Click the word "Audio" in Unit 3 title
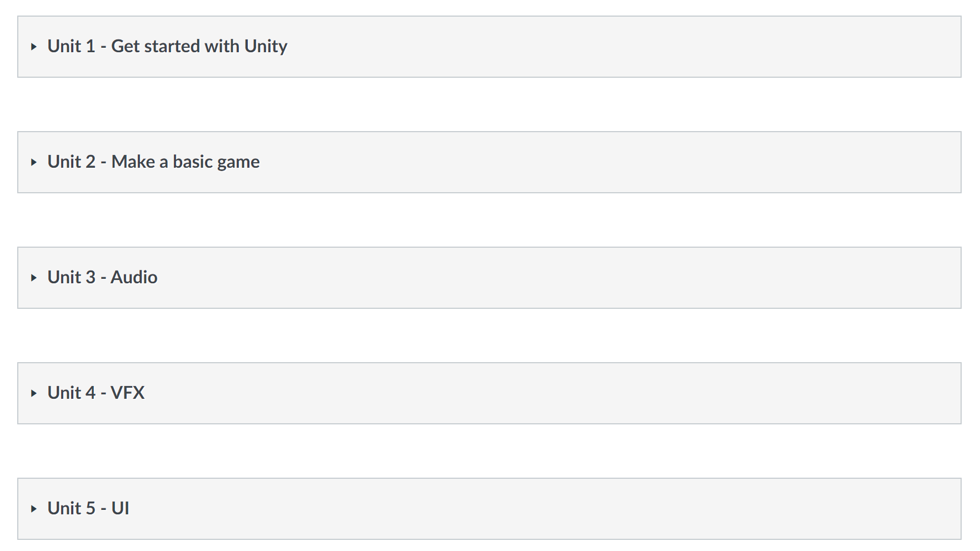Image resolution: width=980 pixels, height=551 pixels. (134, 277)
